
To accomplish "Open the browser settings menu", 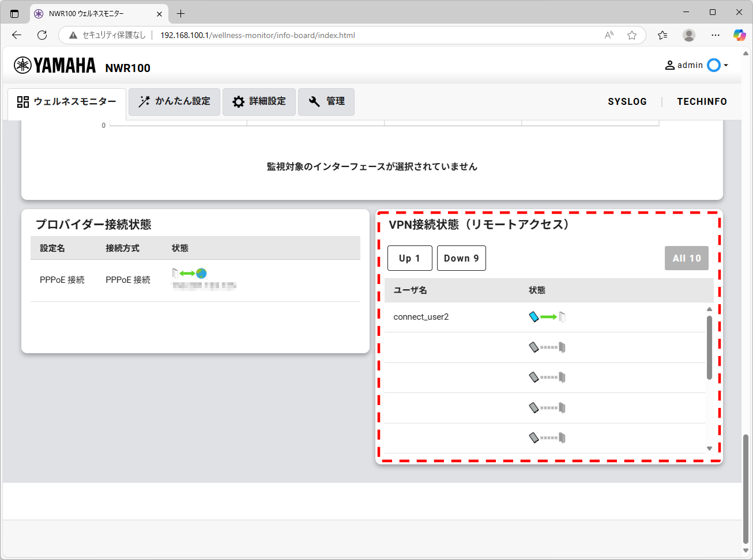I will 715,35.
